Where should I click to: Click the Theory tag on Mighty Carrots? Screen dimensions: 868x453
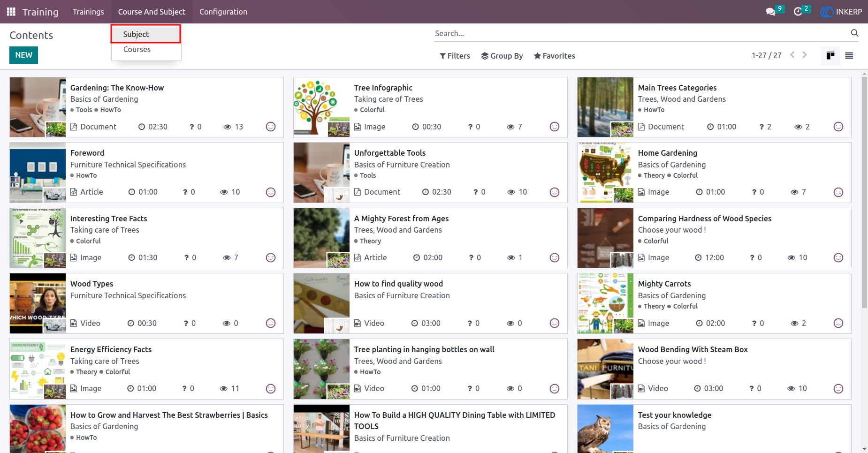click(654, 306)
